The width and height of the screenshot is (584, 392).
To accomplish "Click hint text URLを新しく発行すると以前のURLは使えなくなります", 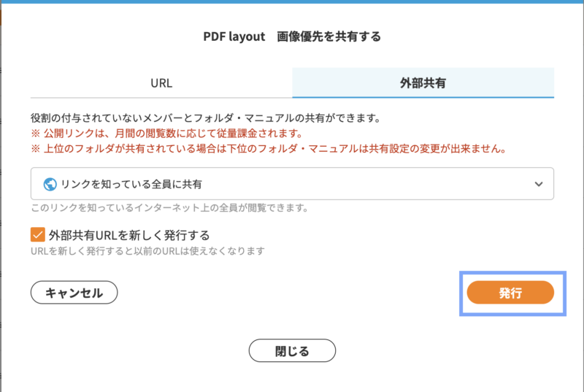I will (148, 251).
